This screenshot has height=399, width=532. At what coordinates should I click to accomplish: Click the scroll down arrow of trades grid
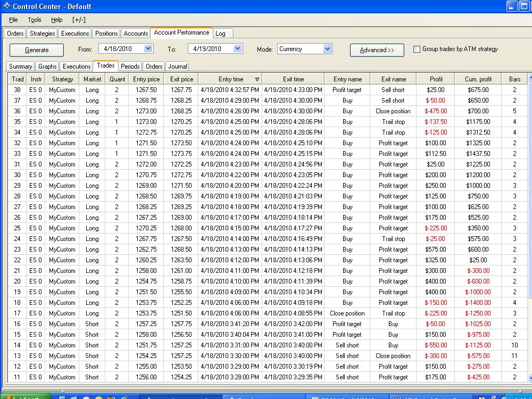click(530, 377)
